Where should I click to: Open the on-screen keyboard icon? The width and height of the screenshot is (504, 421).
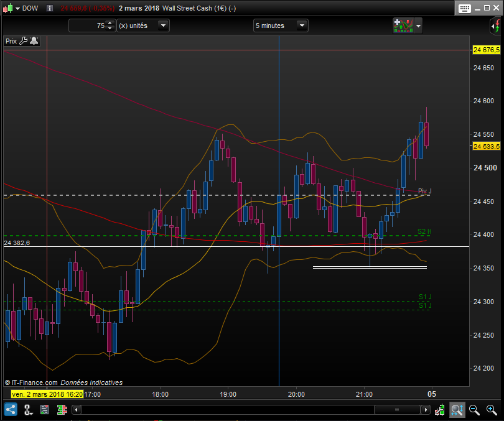click(x=464, y=8)
